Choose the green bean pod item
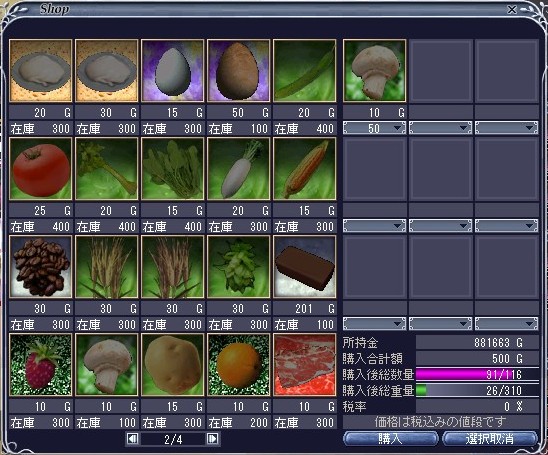The height and width of the screenshot is (455, 548). (x=305, y=71)
